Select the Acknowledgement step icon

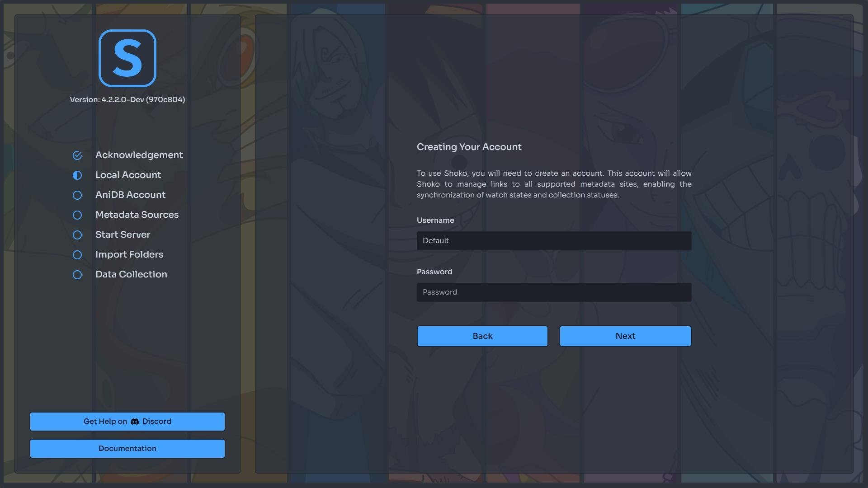coord(77,155)
